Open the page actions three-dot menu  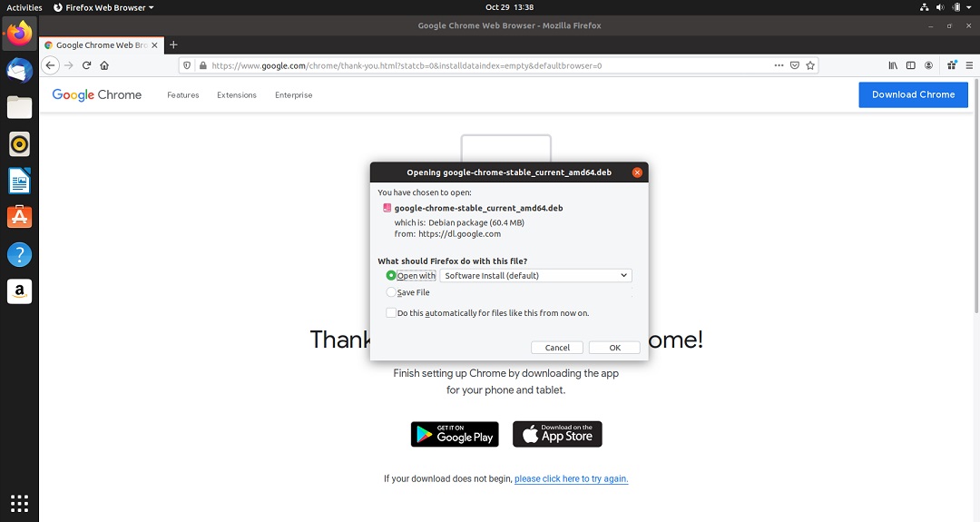coord(779,65)
